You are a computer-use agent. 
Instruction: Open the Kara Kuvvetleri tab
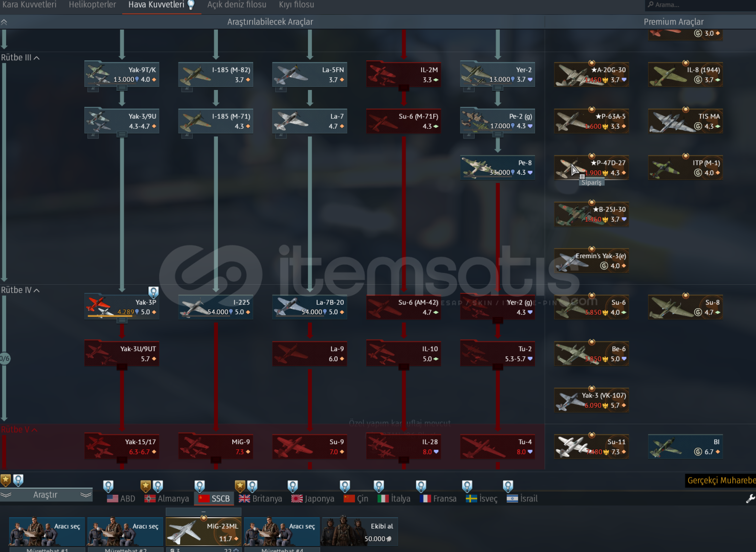29,5
